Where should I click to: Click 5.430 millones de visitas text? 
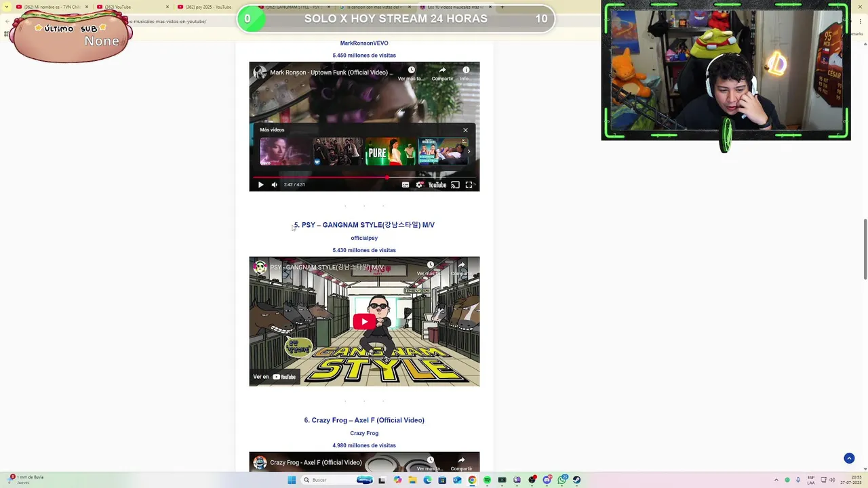click(364, 250)
